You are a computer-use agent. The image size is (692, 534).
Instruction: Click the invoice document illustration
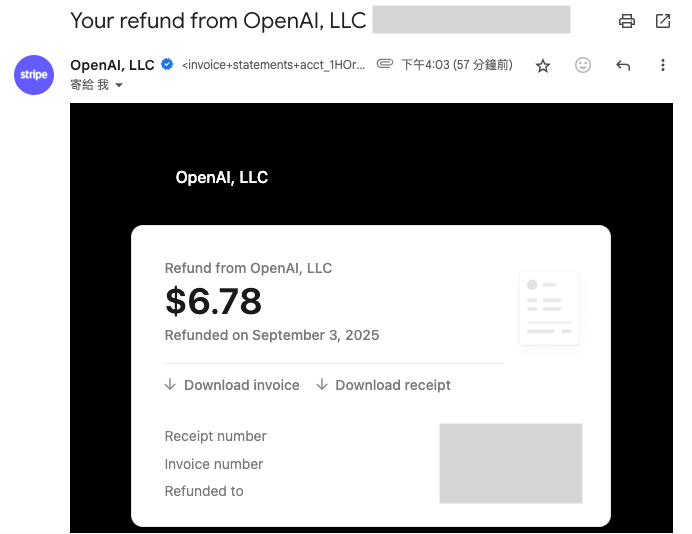548,308
